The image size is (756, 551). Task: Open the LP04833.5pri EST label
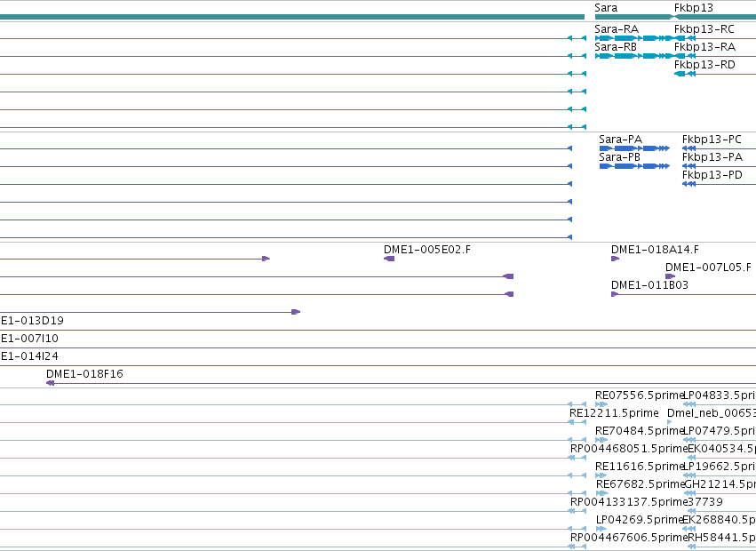tap(720, 395)
